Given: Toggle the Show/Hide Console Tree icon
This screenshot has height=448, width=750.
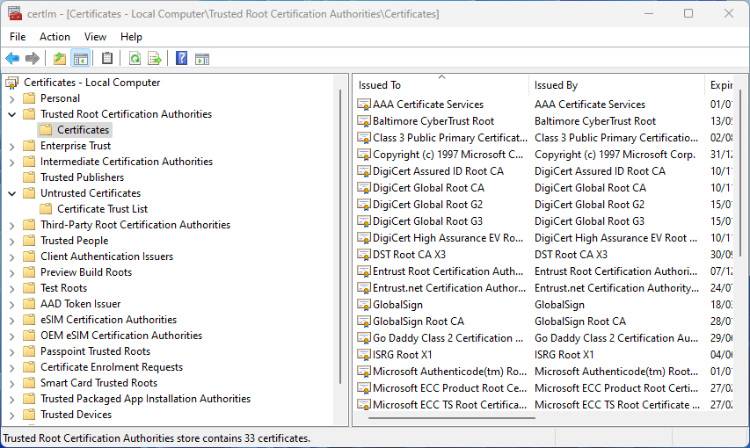Looking at the screenshot, I should [81, 59].
